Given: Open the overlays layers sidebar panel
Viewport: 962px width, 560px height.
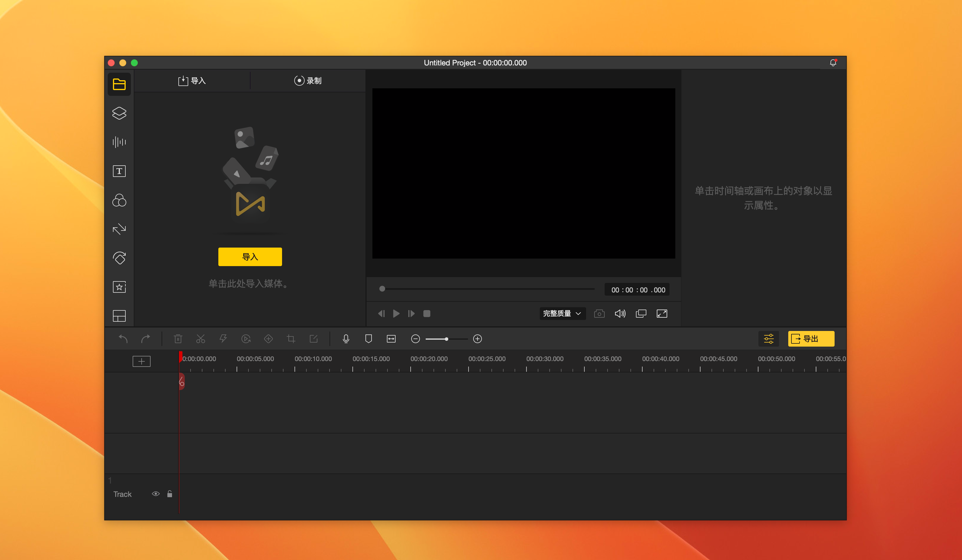Looking at the screenshot, I should pyautogui.click(x=119, y=113).
